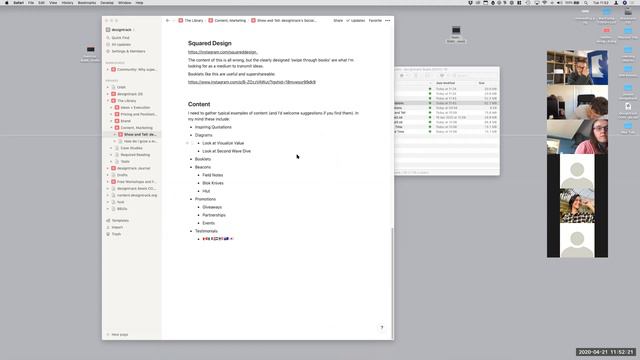Click Date Modified column header in Finder window

tap(445, 83)
